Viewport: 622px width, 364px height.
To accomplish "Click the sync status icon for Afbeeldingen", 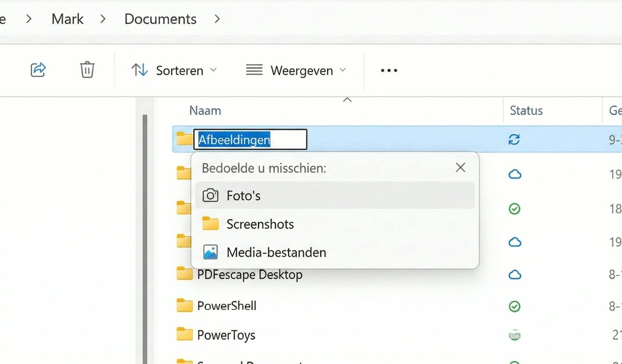I will (x=514, y=139).
